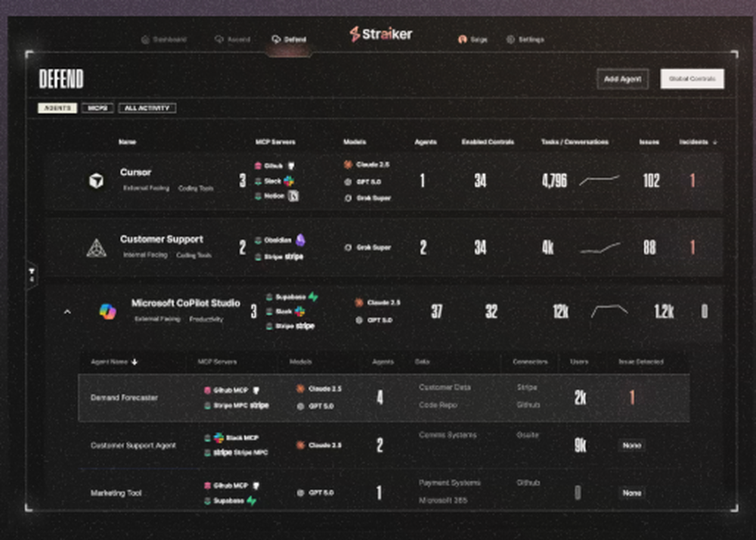Click the Stripe logo in Customer Support row
This screenshot has height=540, width=756.
pyautogui.click(x=293, y=256)
